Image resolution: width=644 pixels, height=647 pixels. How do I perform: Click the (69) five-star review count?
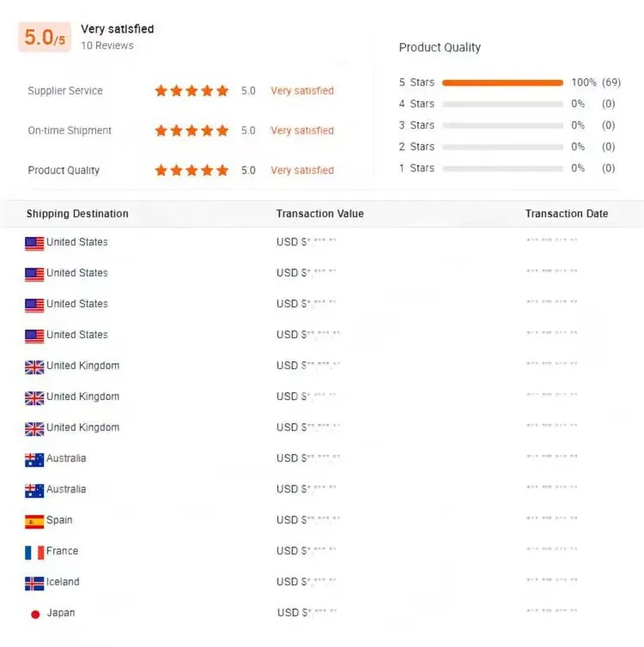611,82
